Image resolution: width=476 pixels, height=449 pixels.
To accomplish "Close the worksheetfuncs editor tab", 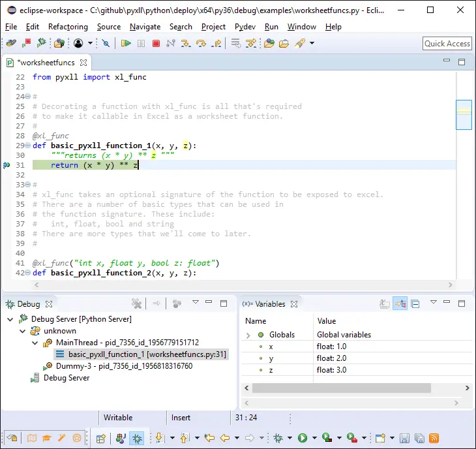I will (83, 63).
